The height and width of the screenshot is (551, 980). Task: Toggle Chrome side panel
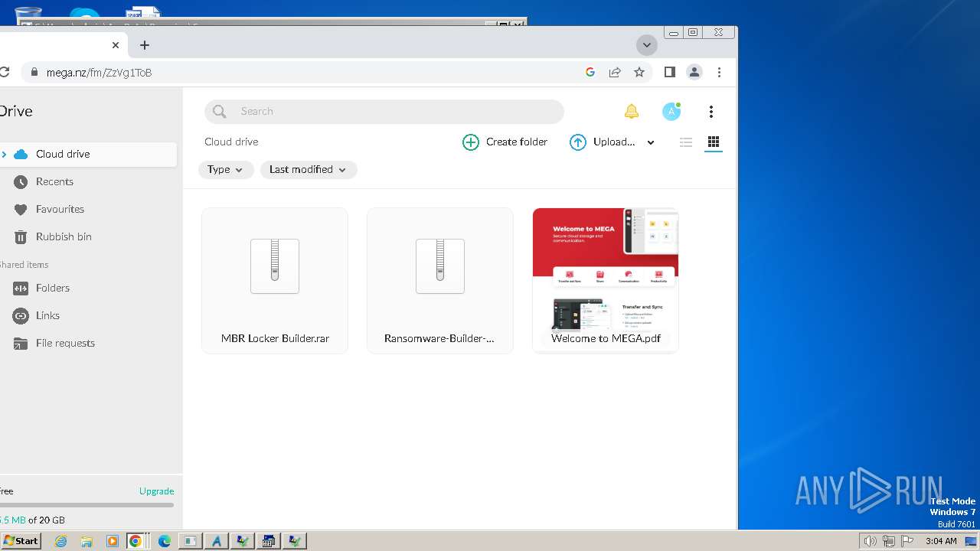point(670,72)
